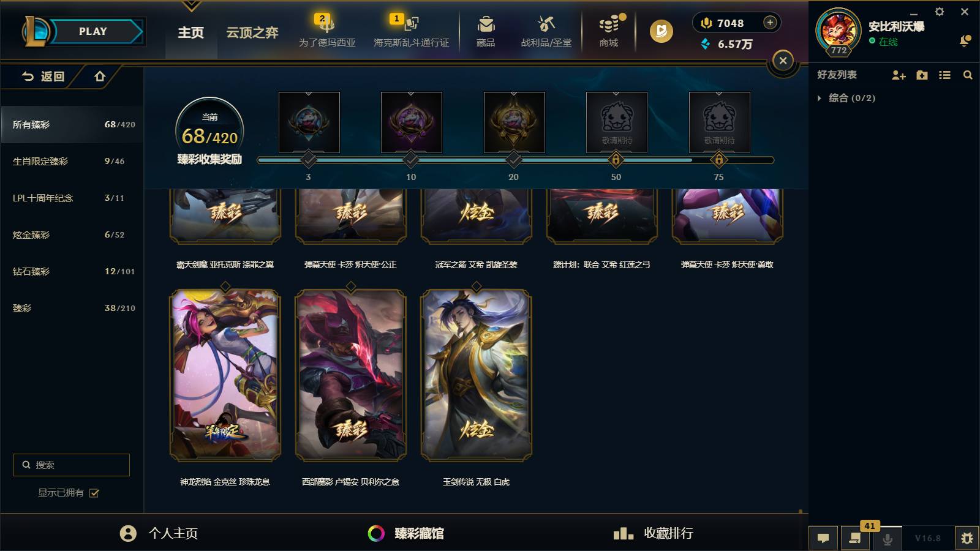
Task: Click the home icon beside 返回
Action: coord(100,77)
